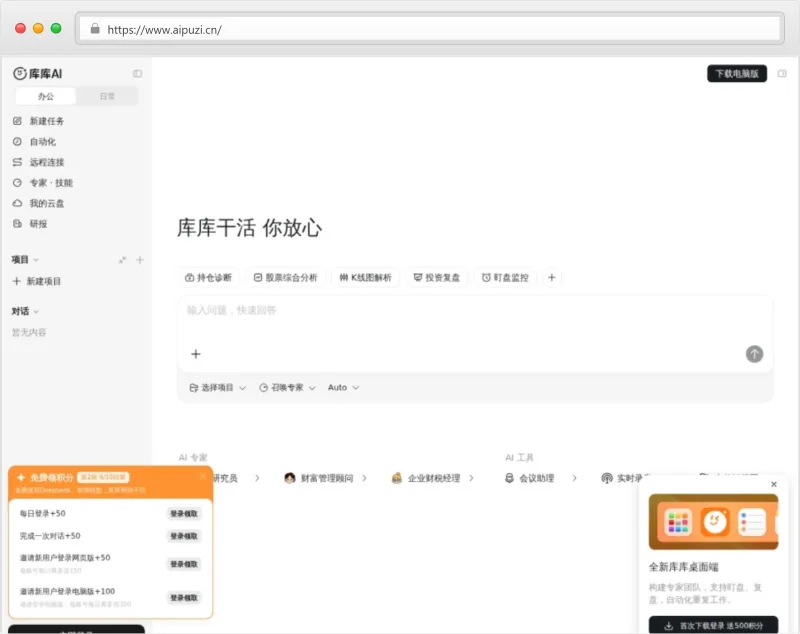Viewport: 800px width, 634px height.
Task: Click 首次下载登录 送500积分 button
Action: click(x=713, y=625)
